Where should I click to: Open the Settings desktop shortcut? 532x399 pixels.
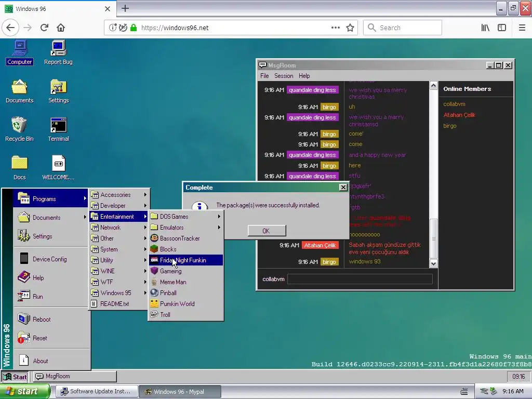point(58,91)
